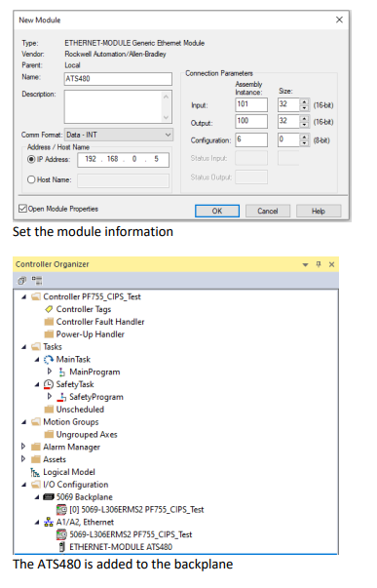
Task: Click into the Description text box
Action: pos(118,106)
